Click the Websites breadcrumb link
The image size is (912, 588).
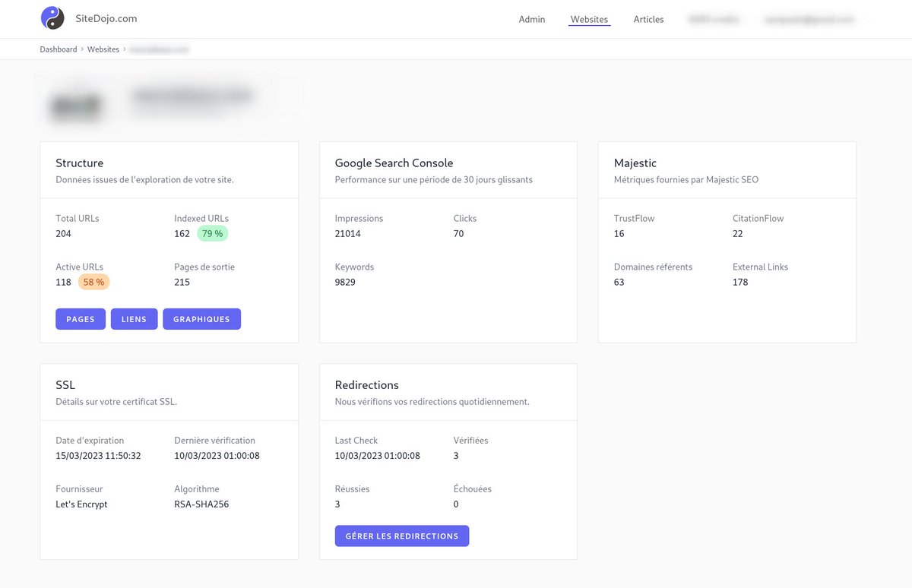(103, 49)
